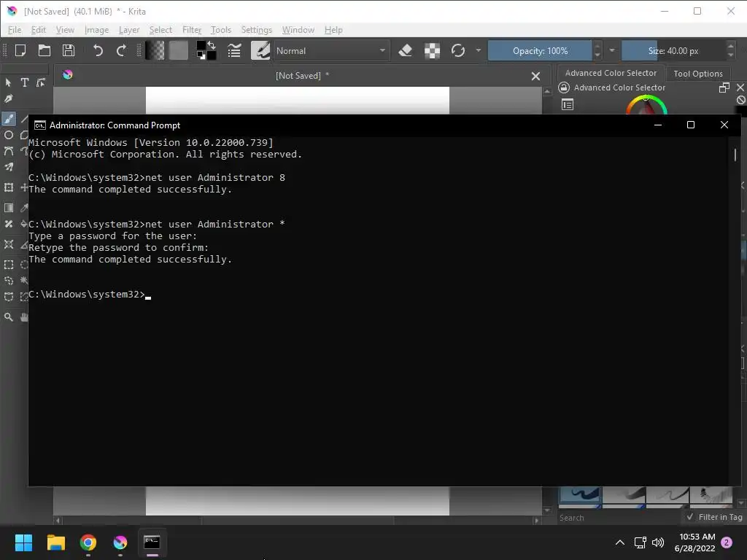Open the Select menu
Image resolution: width=747 pixels, height=560 pixels.
[160, 30]
